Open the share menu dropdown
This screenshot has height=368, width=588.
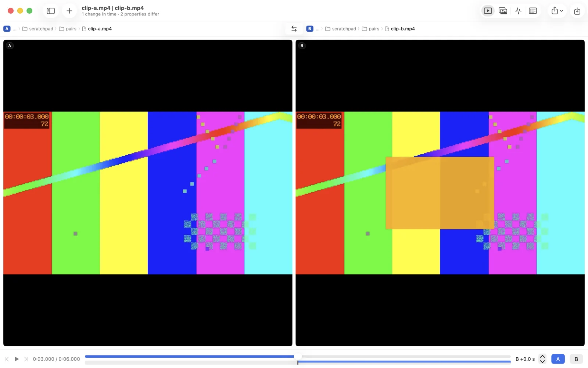coord(557,11)
